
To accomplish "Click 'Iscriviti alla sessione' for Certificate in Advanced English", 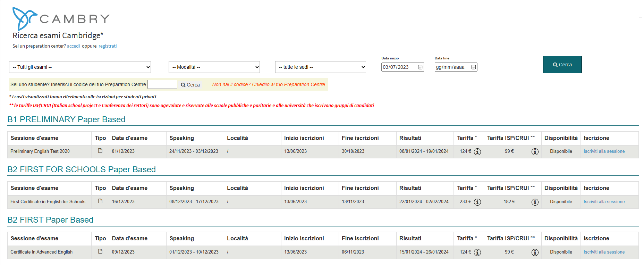I will point(604,252).
